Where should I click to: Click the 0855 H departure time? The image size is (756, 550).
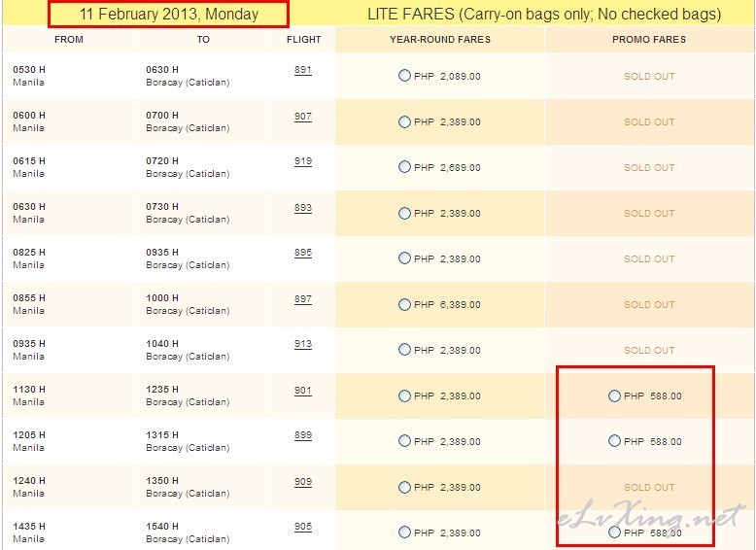pos(29,298)
